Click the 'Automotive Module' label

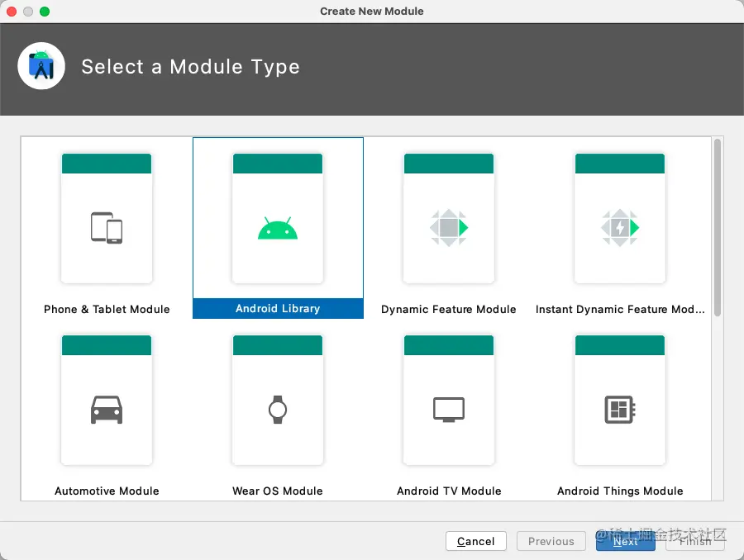point(107,491)
